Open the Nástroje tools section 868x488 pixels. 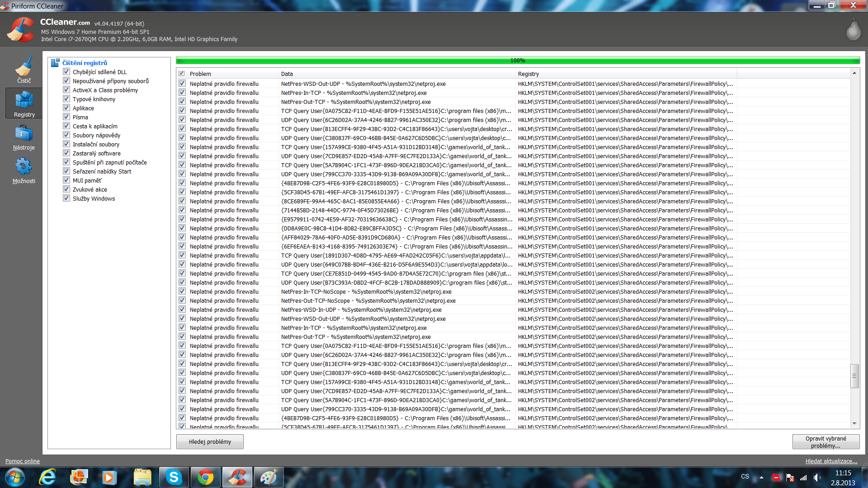[24, 137]
